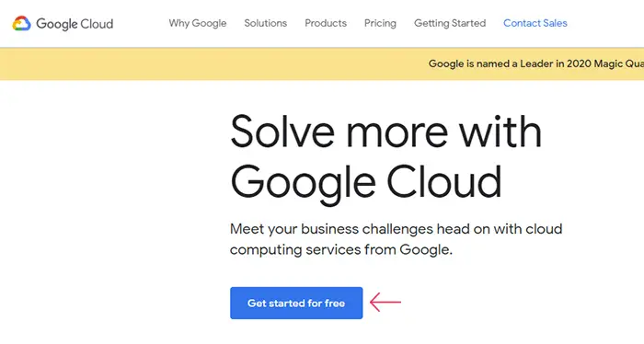Go to the Pricing page
644x344 pixels.
tap(380, 23)
